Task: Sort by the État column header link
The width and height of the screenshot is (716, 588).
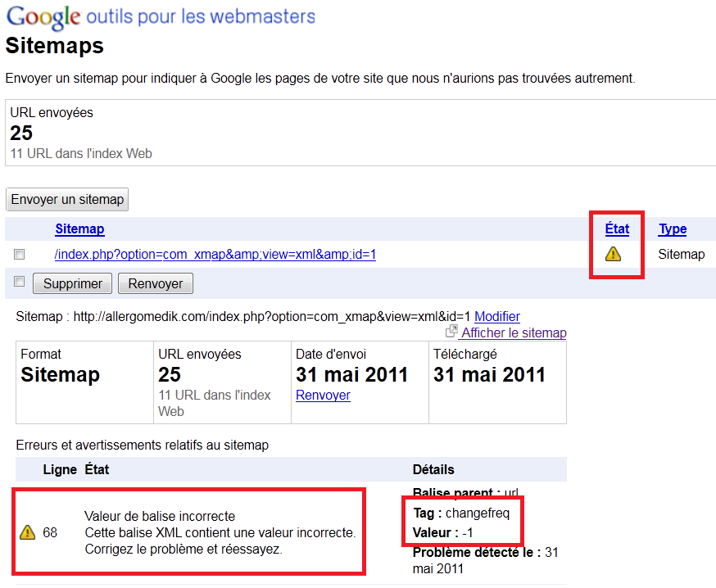Action: click(617, 228)
